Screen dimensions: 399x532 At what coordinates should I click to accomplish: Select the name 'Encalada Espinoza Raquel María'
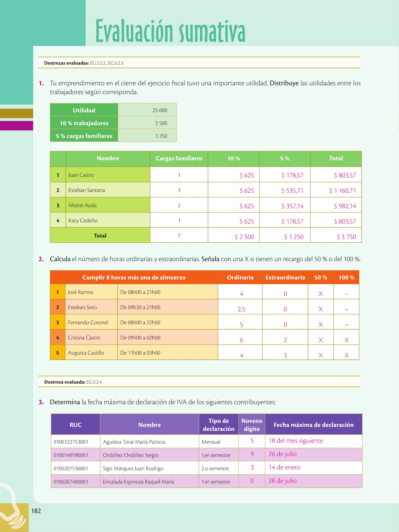click(x=138, y=482)
